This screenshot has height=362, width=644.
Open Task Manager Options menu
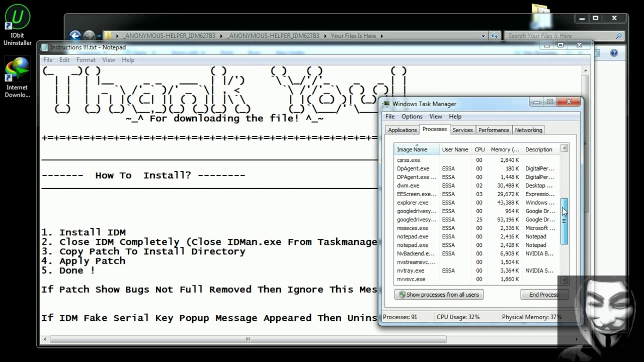pyautogui.click(x=412, y=116)
